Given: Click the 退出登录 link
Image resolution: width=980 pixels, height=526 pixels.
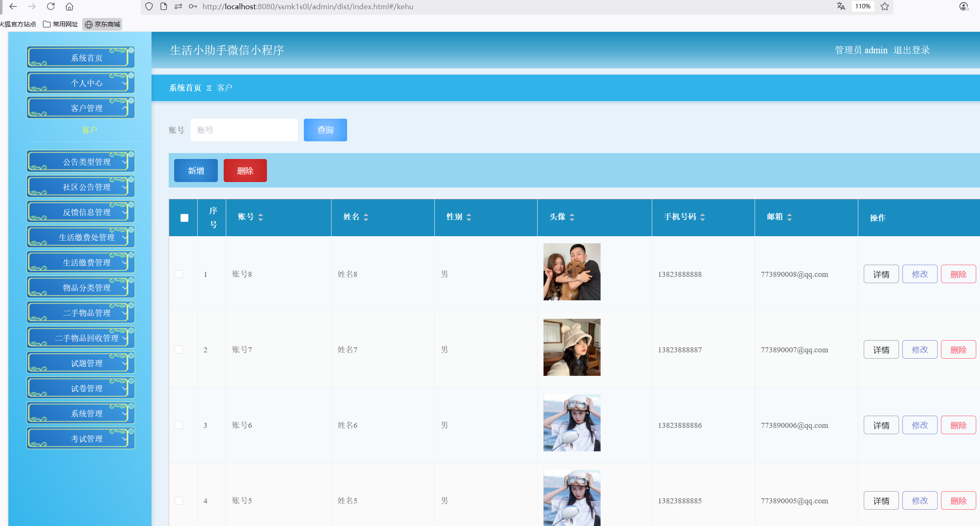Looking at the screenshot, I should (911, 50).
